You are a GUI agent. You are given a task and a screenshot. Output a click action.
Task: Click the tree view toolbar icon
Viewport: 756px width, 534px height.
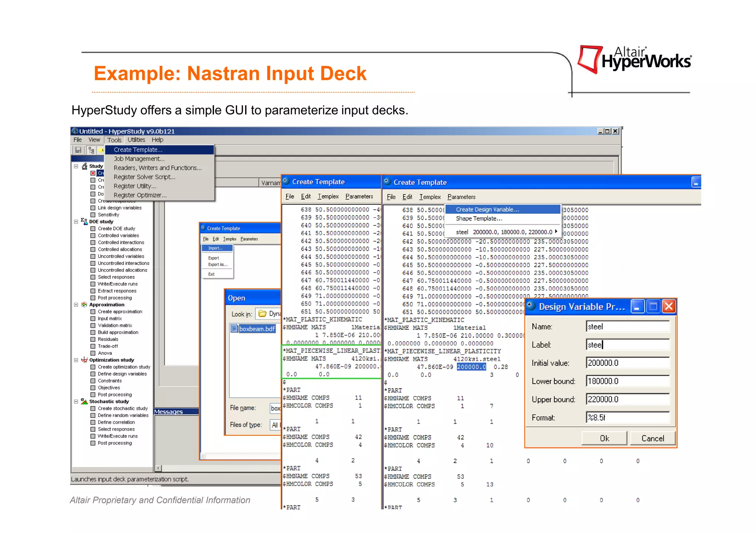pyautogui.click(x=91, y=150)
